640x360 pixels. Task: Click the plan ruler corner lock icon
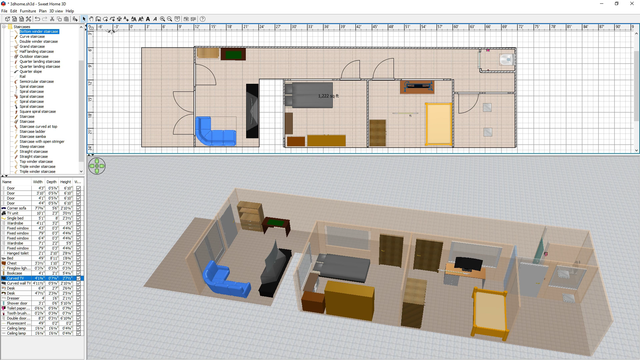pyautogui.click(x=91, y=27)
